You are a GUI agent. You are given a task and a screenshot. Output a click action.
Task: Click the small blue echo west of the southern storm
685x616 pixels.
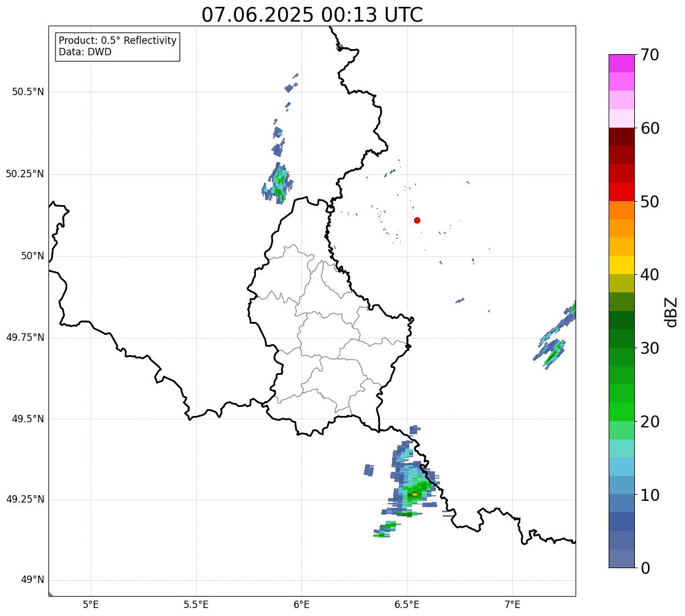pyautogui.click(x=369, y=470)
